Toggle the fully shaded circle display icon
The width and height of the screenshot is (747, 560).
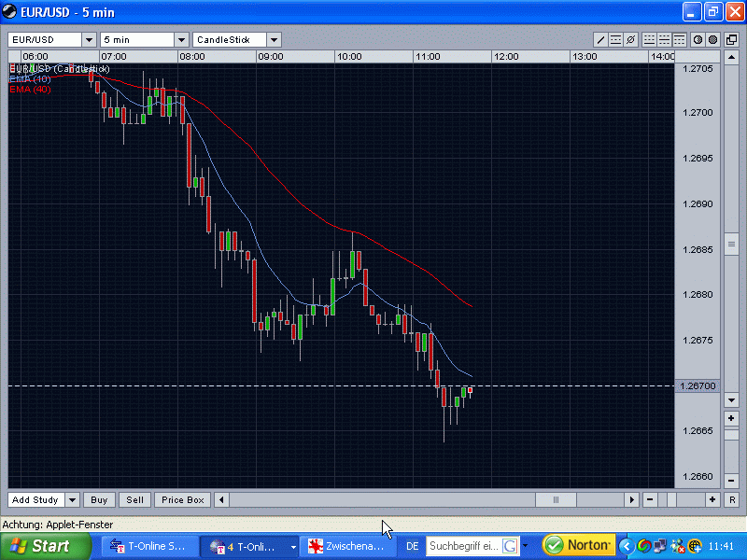pyautogui.click(x=712, y=39)
